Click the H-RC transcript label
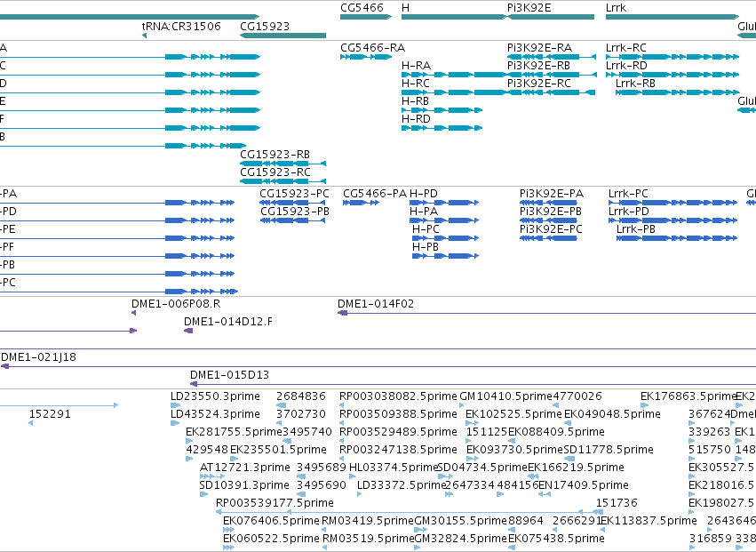The image size is (756, 552). (x=416, y=84)
